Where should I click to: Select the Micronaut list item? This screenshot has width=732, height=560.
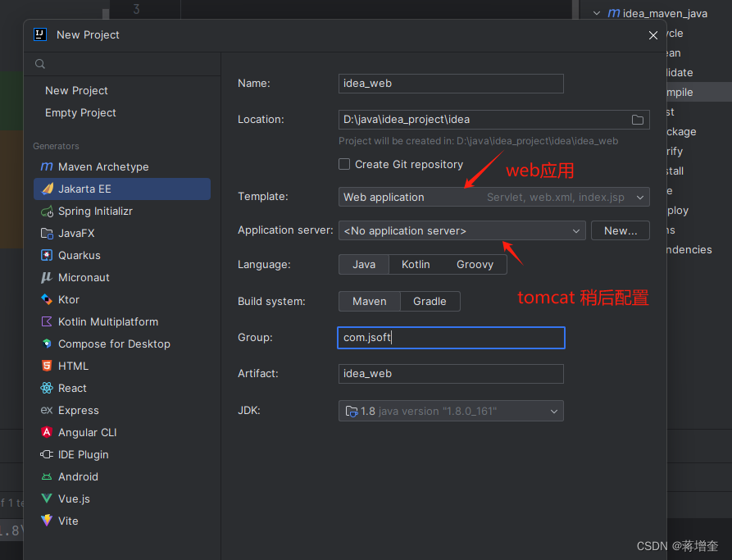pyautogui.click(x=122, y=277)
